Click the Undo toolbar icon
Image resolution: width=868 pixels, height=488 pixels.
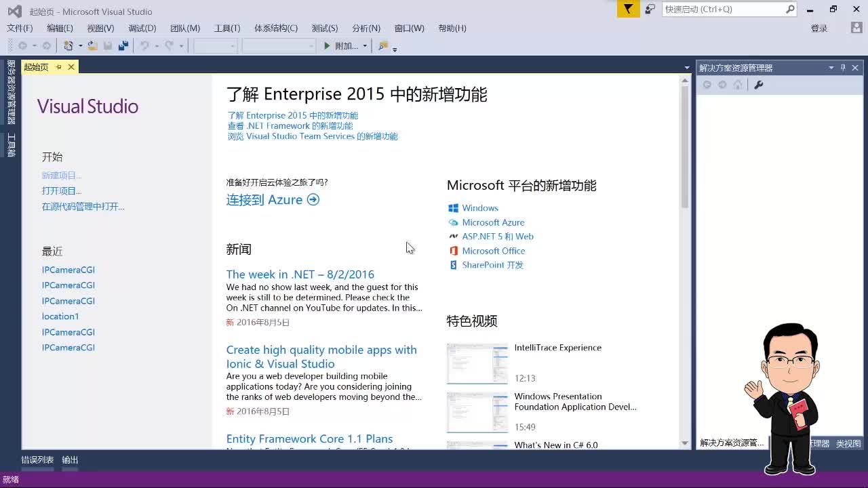144,45
